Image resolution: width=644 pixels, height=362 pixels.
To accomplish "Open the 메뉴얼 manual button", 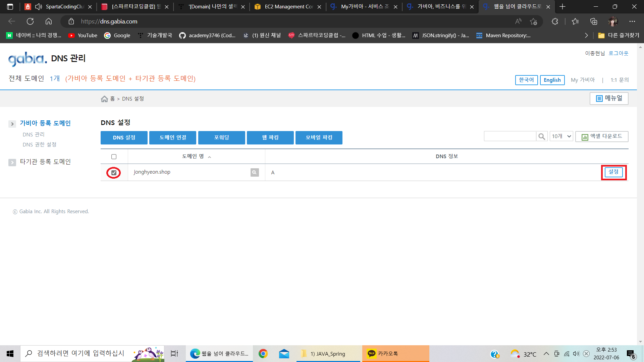I will point(609,99).
